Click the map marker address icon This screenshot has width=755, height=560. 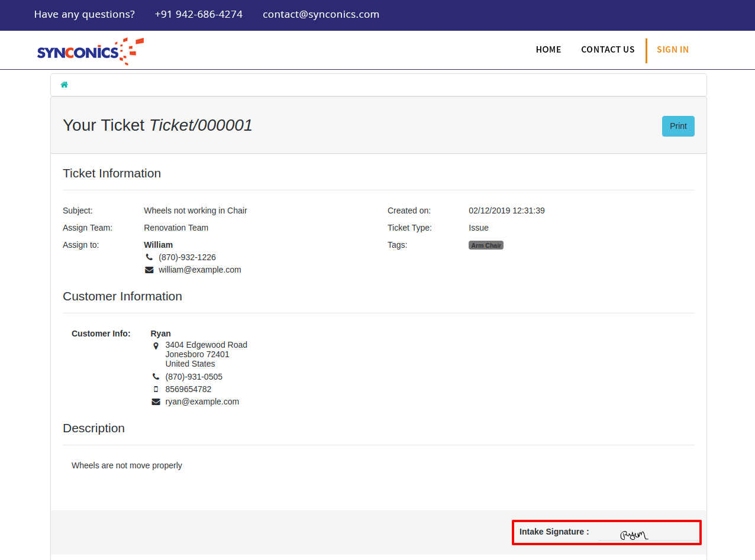[x=156, y=345]
